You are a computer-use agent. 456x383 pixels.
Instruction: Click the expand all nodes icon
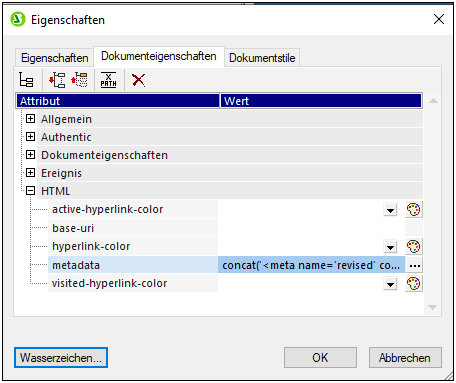point(57,80)
